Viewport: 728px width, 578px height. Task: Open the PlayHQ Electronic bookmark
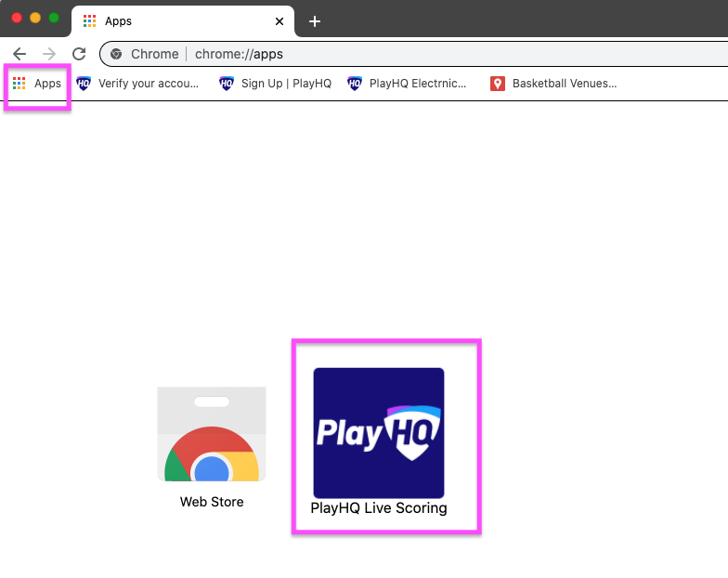(x=407, y=84)
